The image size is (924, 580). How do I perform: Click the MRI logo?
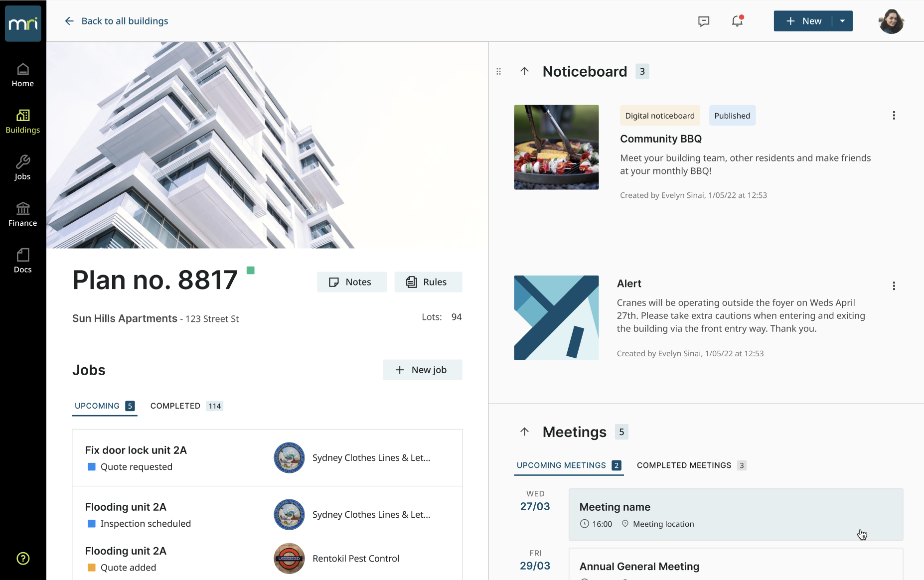pyautogui.click(x=23, y=23)
